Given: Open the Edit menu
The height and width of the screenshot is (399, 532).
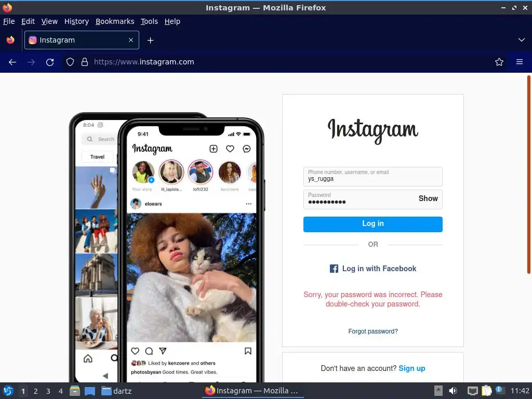Looking at the screenshot, I should pos(28,21).
